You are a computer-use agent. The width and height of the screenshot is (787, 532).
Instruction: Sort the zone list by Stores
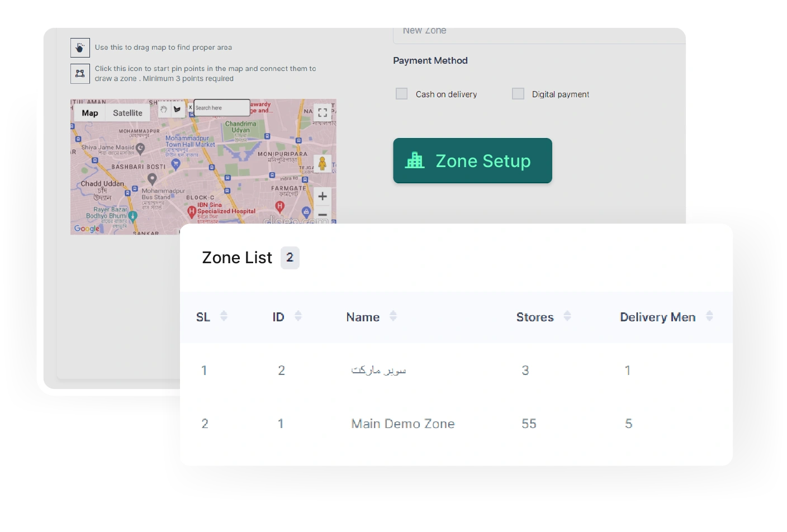click(x=567, y=316)
